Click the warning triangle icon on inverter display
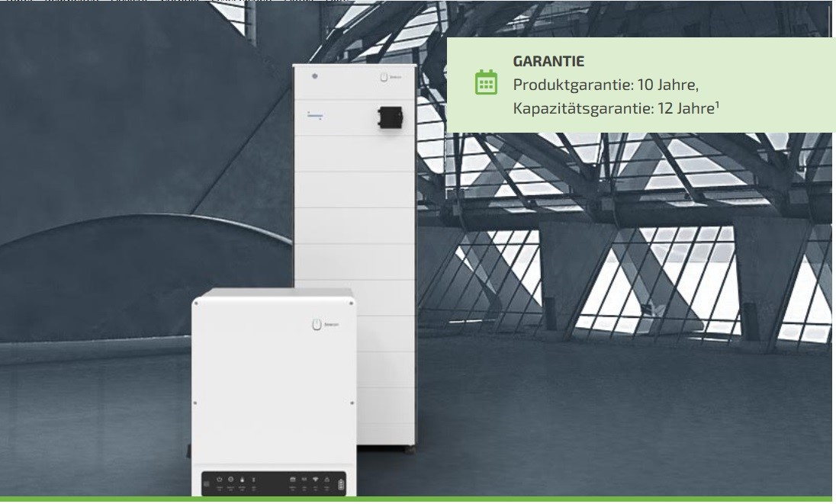The image size is (836, 504). [326, 479]
